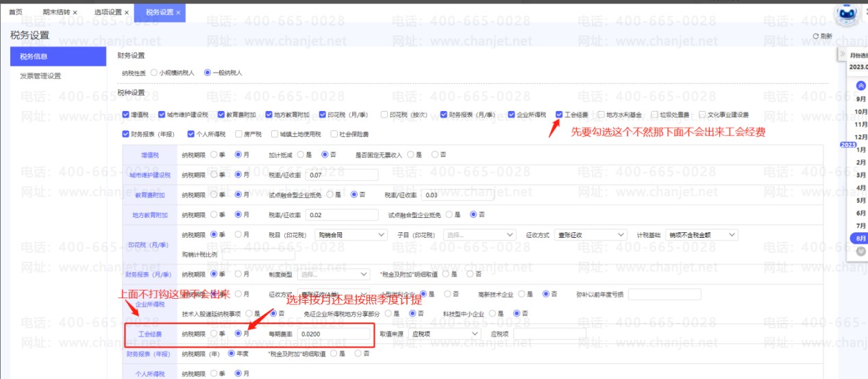Image resolution: width=868 pixels, height=379 pixels.
Task: Enable the 垃圾处置费 checkbox
Action: point(655,114)
